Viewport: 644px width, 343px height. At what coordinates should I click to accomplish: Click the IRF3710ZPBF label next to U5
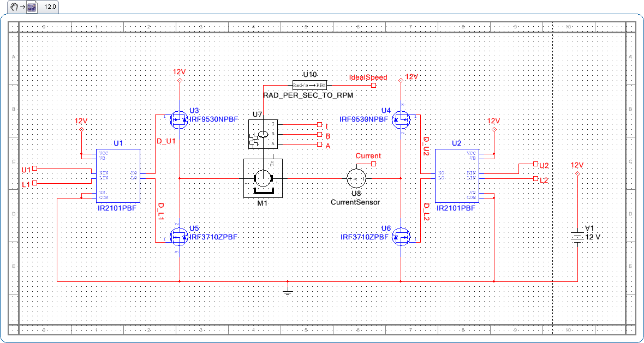(213, 237)
